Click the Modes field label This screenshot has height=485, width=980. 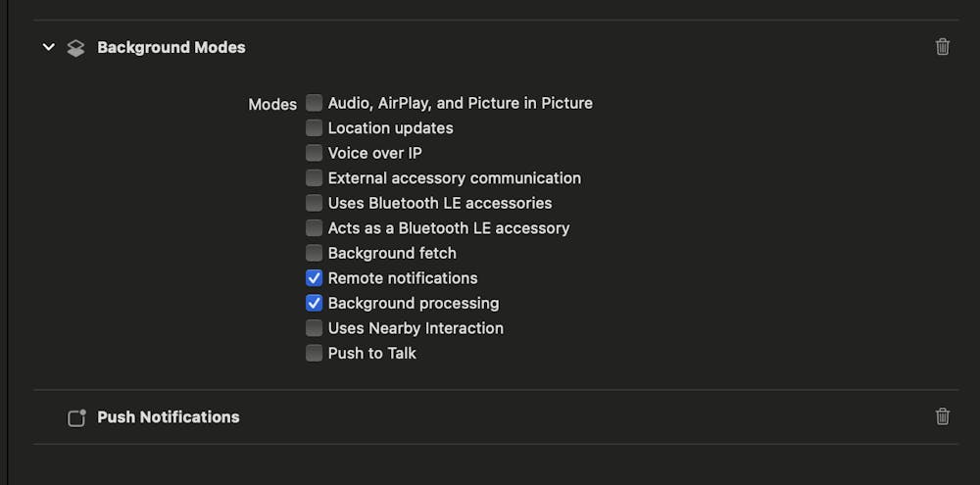click(x=272, y=104)
